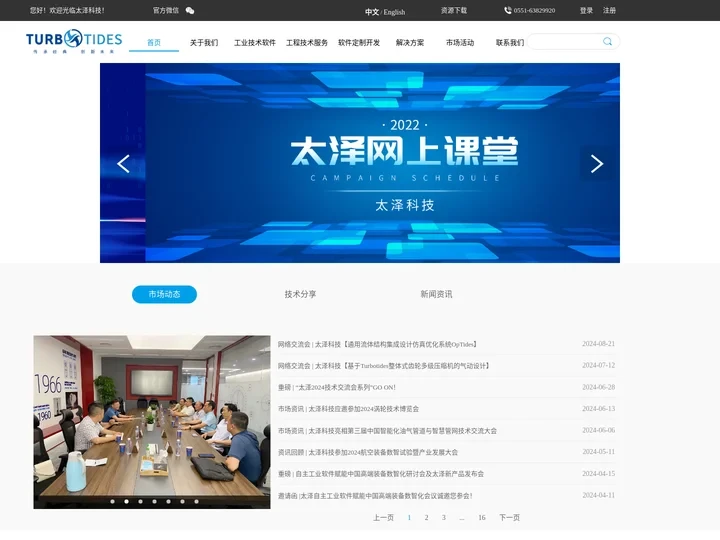Click 官方微信 text link
720x540 pixels.
(x=166, y=11)
